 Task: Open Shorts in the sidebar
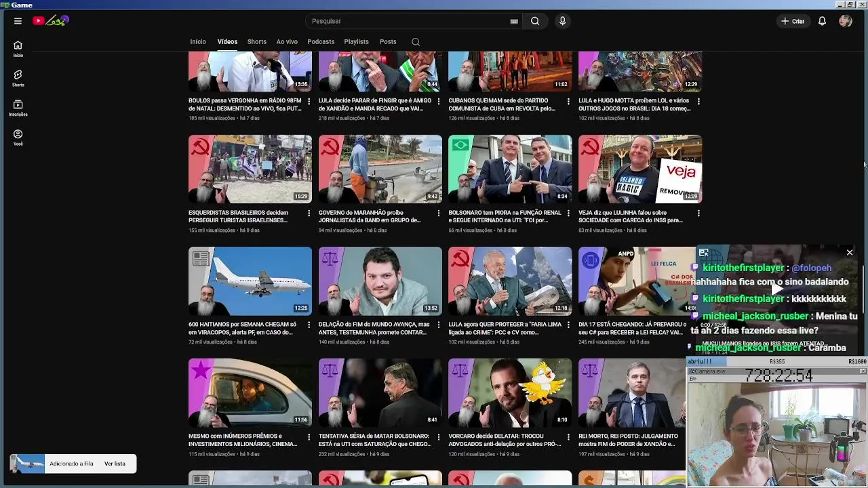click(18, 79)
